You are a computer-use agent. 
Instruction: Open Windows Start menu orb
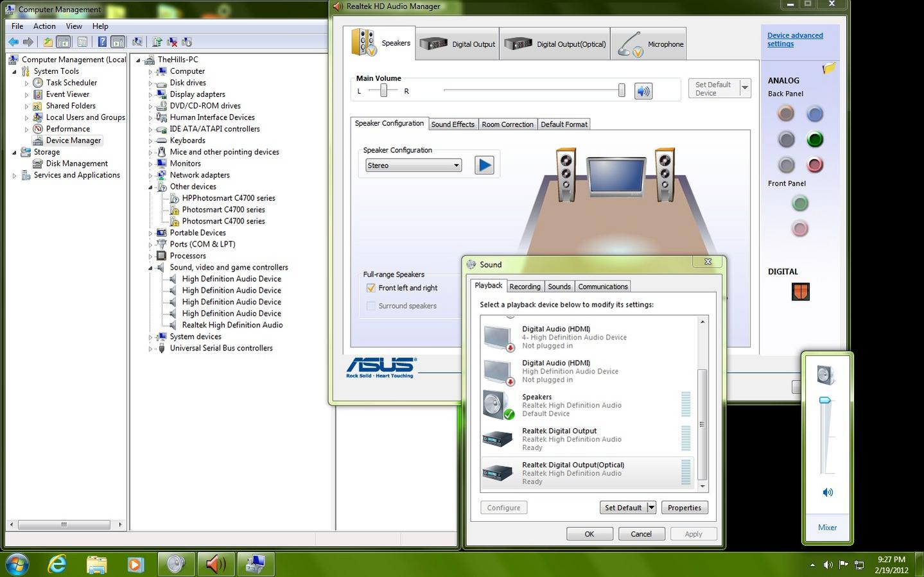point(17,564)
